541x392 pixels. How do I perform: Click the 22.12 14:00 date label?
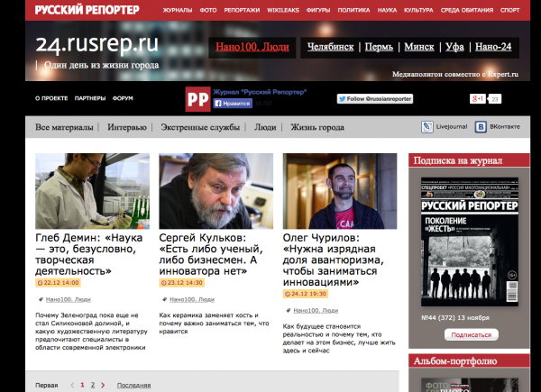58,283
